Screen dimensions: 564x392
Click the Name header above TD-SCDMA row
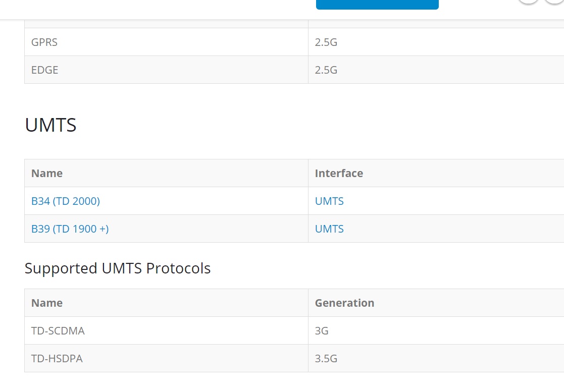pyautogui.click(x=47, y=303)
